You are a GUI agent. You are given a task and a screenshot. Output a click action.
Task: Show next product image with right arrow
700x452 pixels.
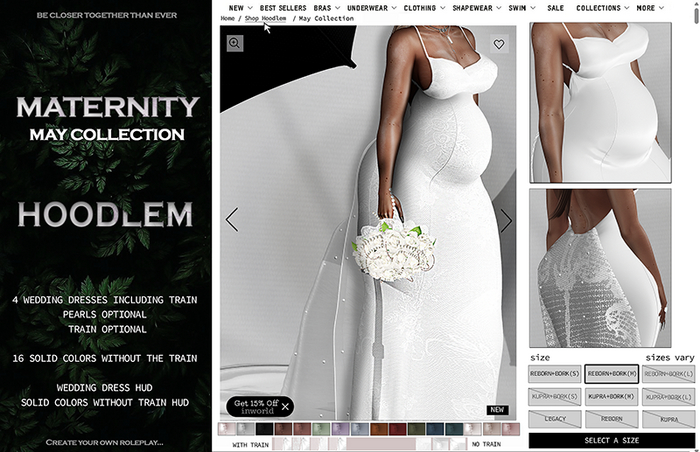click(505, 220)
